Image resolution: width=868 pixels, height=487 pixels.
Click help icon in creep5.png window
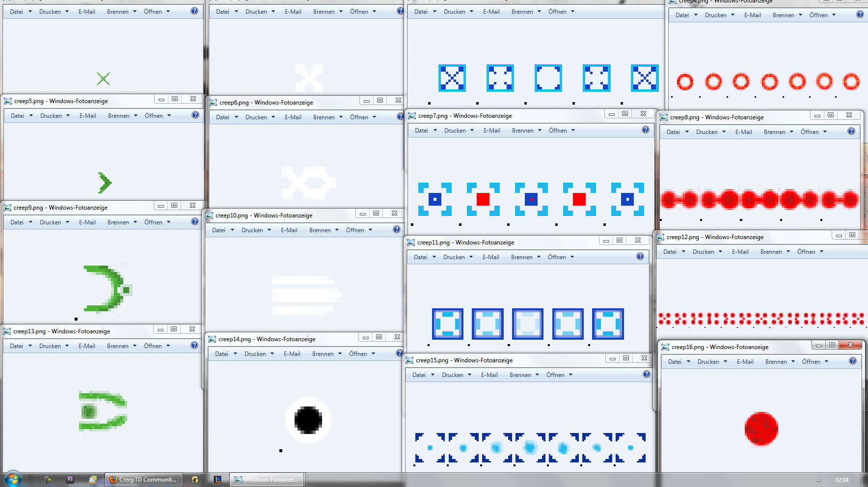click(195, 115)
